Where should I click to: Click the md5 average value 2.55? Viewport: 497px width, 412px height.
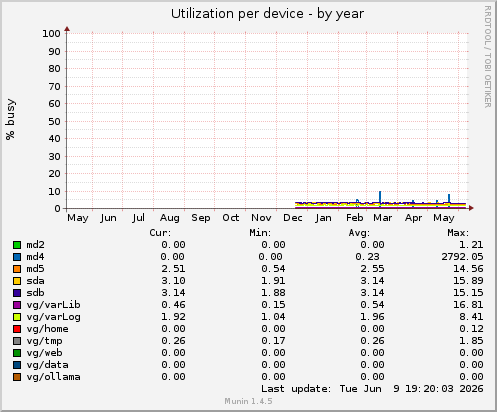pyautogui.click(x=372, y=269)
